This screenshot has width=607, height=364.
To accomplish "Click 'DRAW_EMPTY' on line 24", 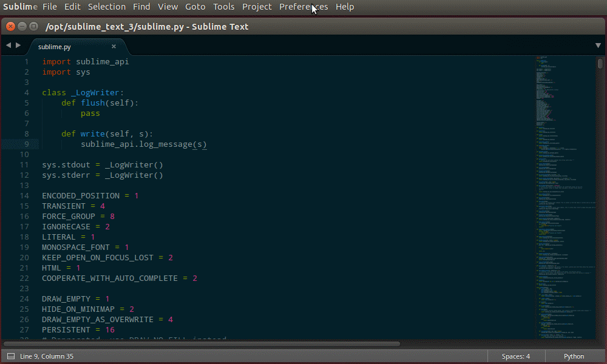I will (66, 299).
